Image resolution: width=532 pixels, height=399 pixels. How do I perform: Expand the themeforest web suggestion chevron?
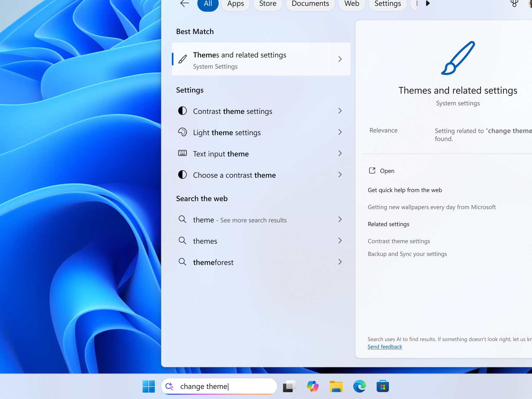coord(340,262)
